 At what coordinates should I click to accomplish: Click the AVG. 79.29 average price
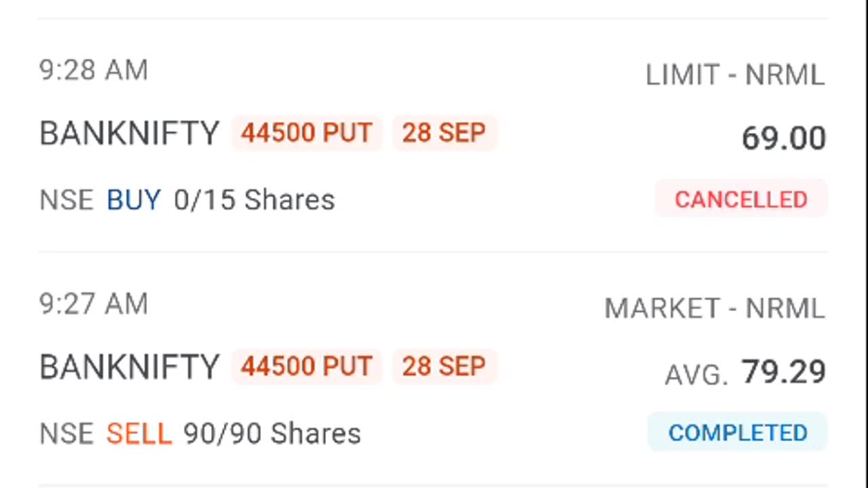pyautogui.click(x=745, y=372)
